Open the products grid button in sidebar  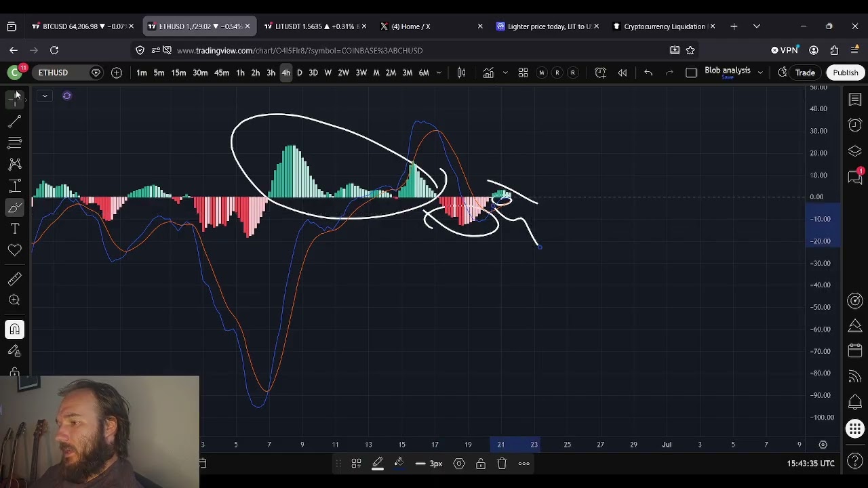click(855, 428)
